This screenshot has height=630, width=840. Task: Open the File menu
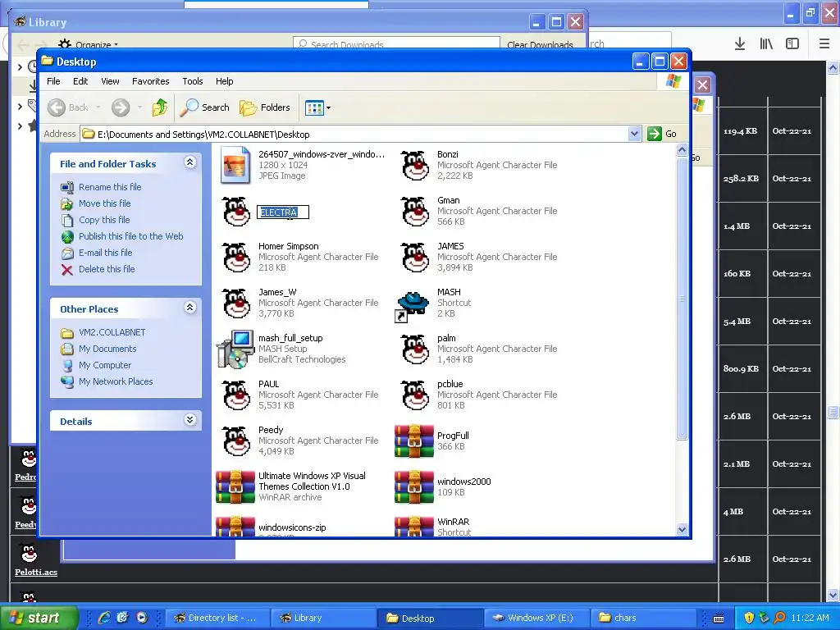[53, 81]
